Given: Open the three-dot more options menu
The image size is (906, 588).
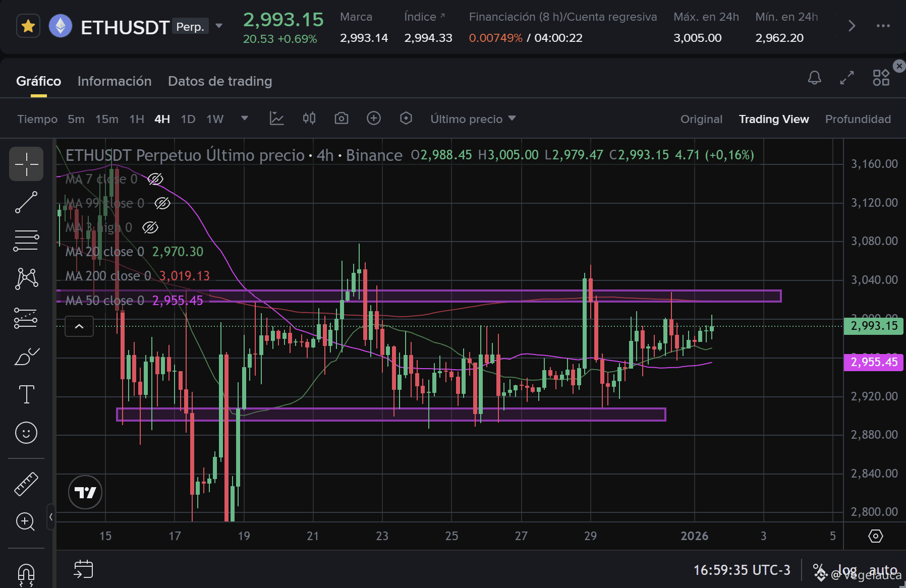Looking at the screenshot, I should coord(883,26).
